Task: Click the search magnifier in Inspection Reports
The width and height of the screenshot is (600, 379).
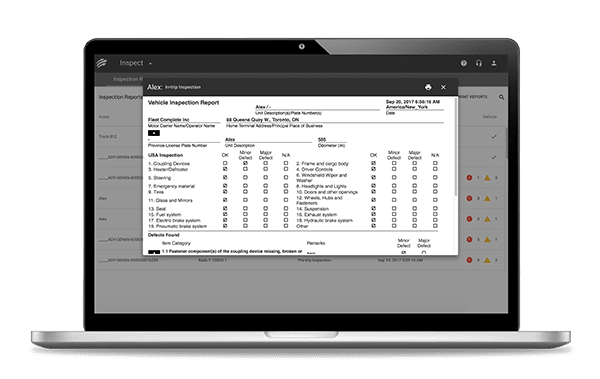Action: click(501, 97)
